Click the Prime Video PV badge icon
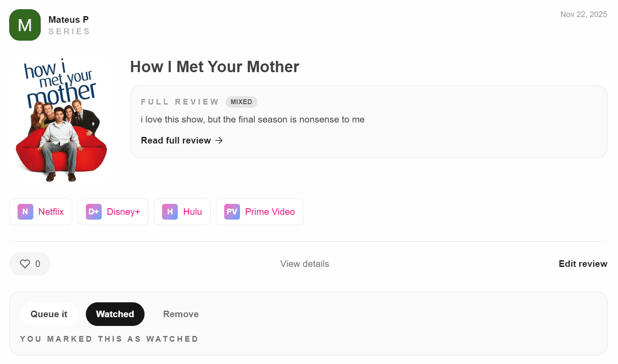 232,212
